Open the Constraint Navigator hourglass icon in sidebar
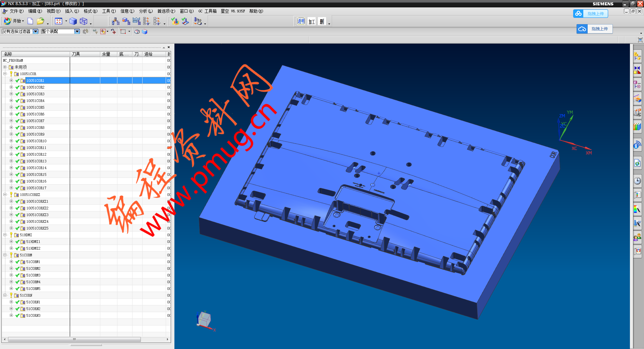The height and width of the screenshot is (349, 644). (637, 70)
